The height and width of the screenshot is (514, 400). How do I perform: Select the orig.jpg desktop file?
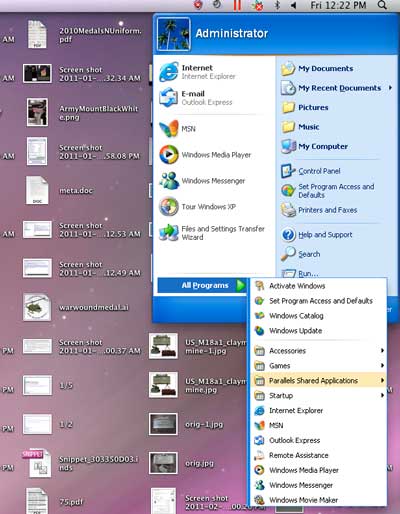(163, 463)
